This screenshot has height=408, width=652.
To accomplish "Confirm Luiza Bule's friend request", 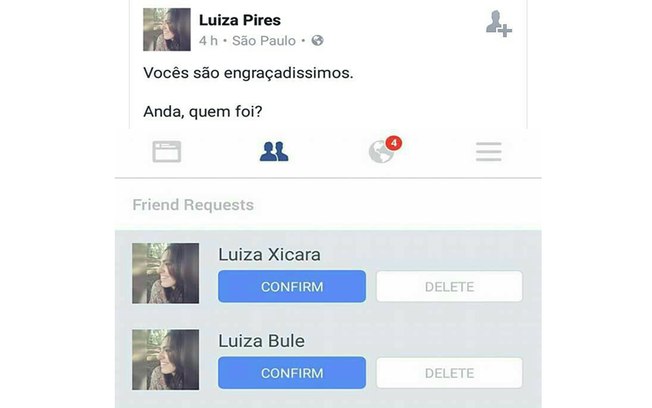I will tap(292, 373).
